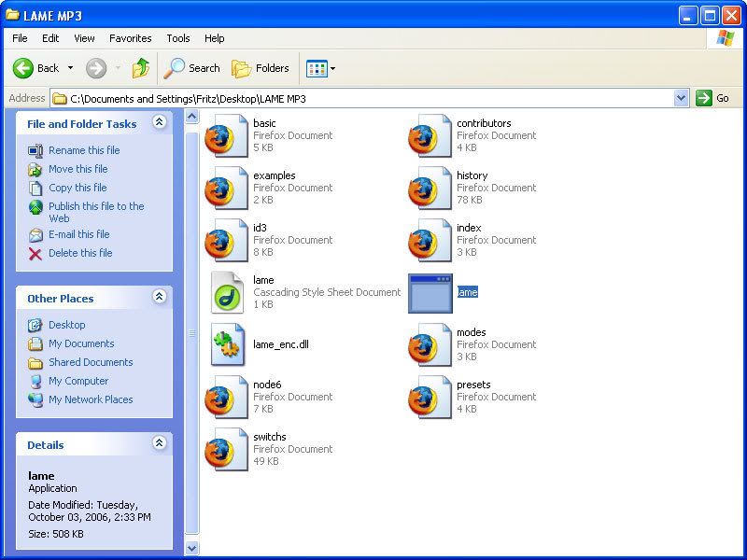
Task: Click Move this file link
Action: pyautogui.click(x=78, y=169)
